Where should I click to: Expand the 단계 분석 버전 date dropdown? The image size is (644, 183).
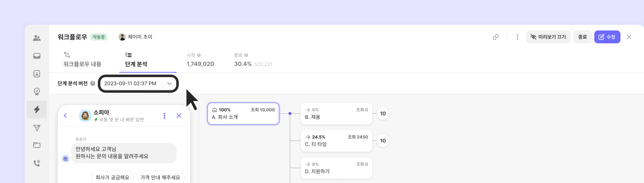[138, 84]
